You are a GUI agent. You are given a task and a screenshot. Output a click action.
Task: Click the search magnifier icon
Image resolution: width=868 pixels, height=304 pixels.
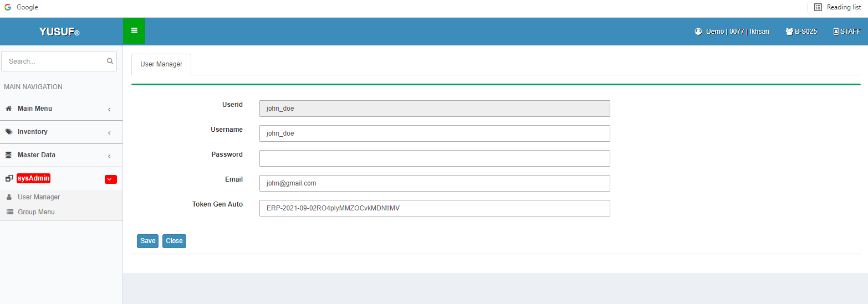pyautogui.click(x=110, y=61)
